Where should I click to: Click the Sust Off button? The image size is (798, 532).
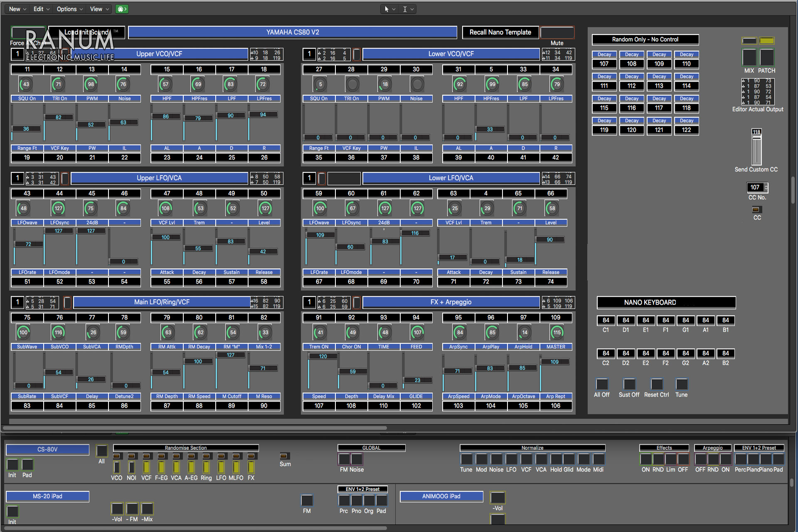[629, 384]
